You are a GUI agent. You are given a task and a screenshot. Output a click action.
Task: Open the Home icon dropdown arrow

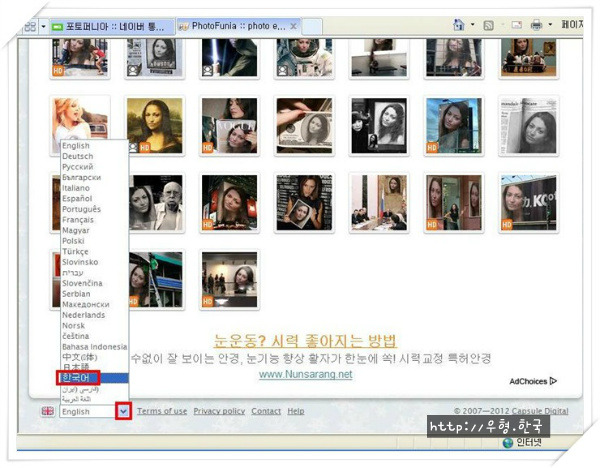tap(473, 24)
